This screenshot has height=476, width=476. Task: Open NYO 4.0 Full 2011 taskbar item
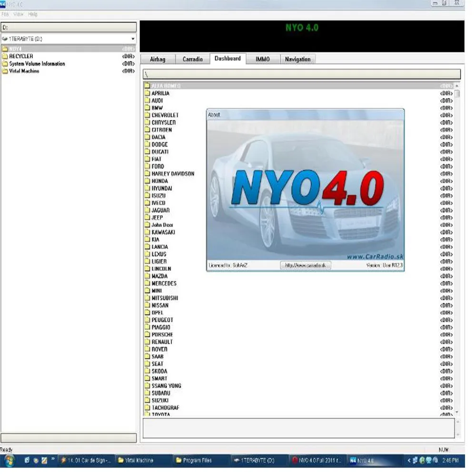click(x=317, y=460)
